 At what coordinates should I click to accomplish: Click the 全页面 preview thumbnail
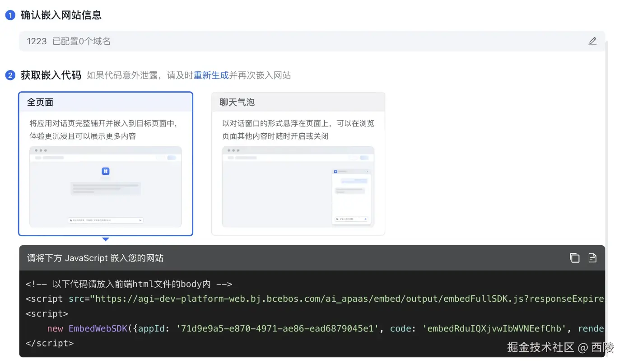(x=106, y=187)
